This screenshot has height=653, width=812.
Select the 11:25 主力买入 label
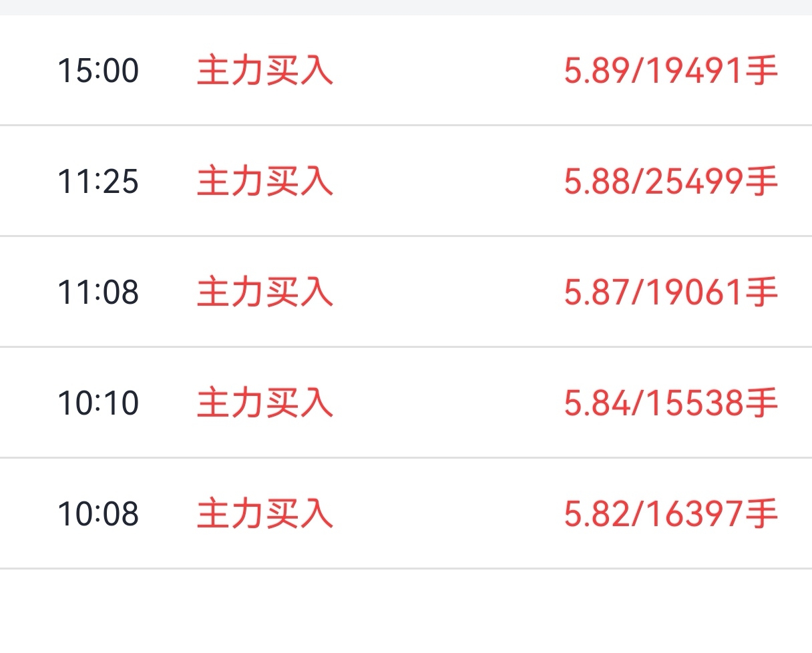[265, 182]
